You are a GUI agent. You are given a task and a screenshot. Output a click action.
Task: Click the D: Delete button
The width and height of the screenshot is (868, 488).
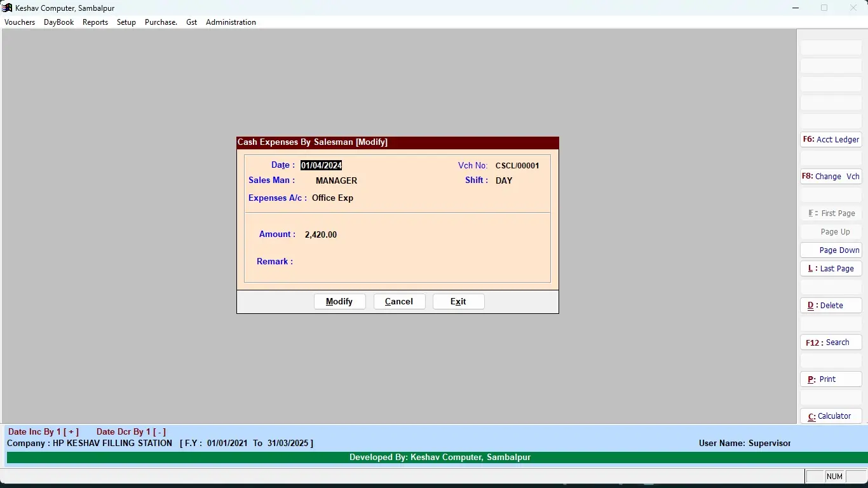(831, 306)
